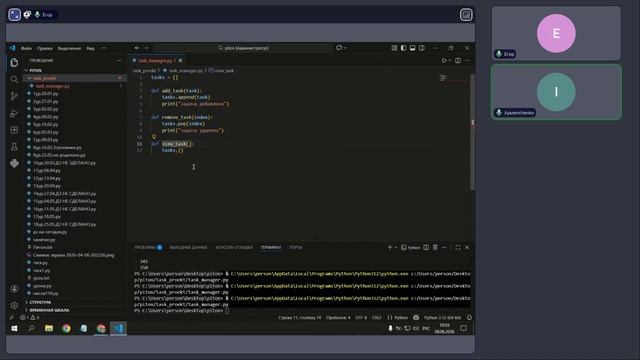This screenshot has height=360, width=640.
Task: Open the Customize Layout icon
Action: coord(394,48)
